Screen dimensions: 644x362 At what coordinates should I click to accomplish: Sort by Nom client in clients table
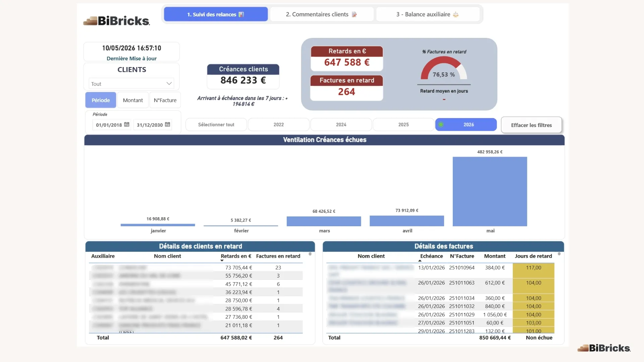(x=167, y=256)
